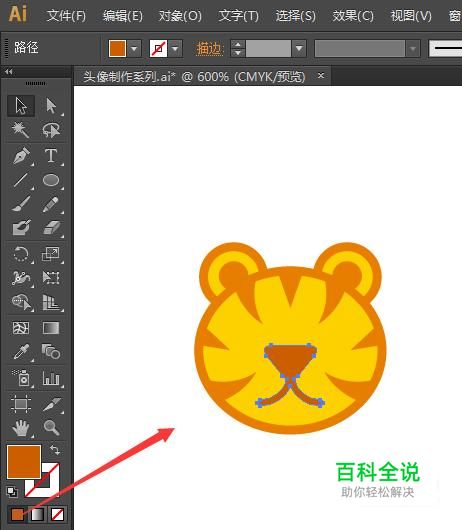Select the Zoom magnifier tool

[51, 427]
